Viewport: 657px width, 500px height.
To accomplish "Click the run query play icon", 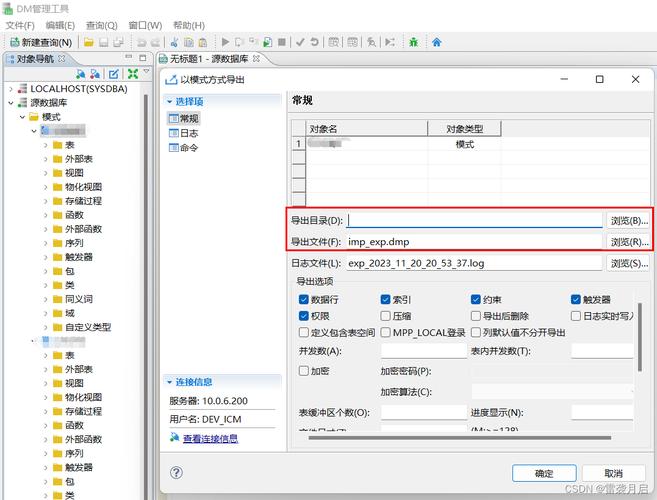I will click(225, 42).
